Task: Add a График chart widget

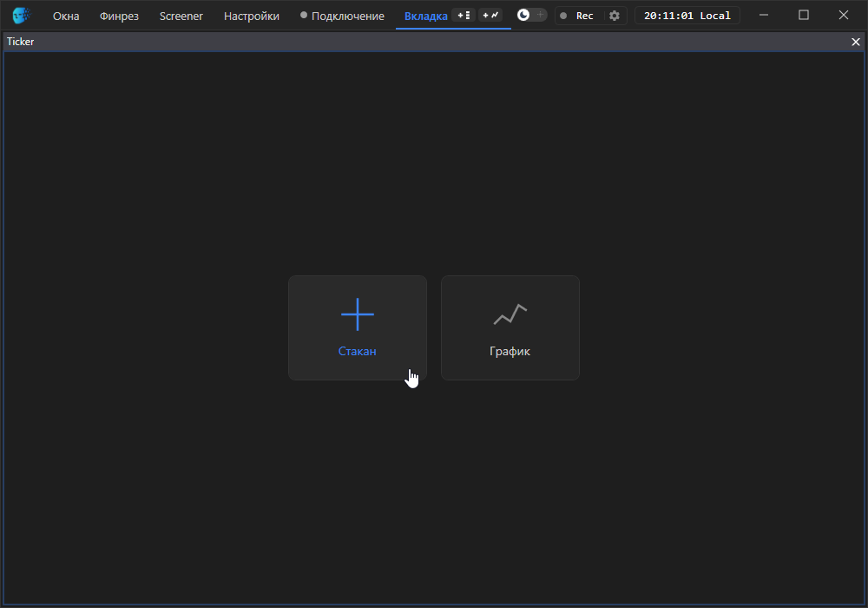Action: click(x=510, y=327)
